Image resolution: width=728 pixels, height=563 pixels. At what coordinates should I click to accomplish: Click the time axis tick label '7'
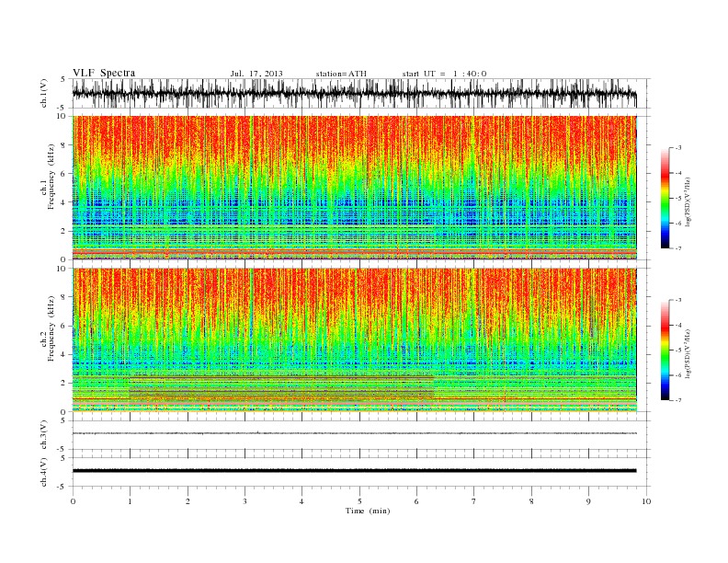click(474, 501)
